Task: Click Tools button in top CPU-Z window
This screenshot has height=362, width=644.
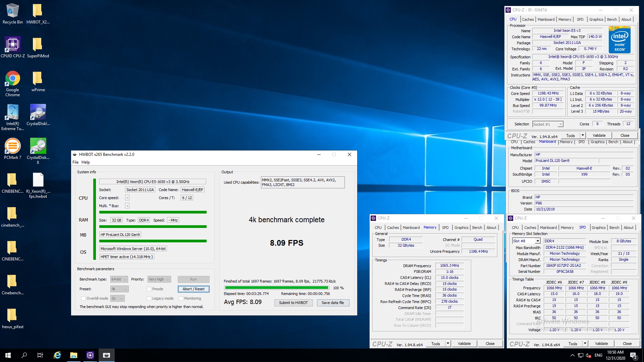Action: click(571, 135)
